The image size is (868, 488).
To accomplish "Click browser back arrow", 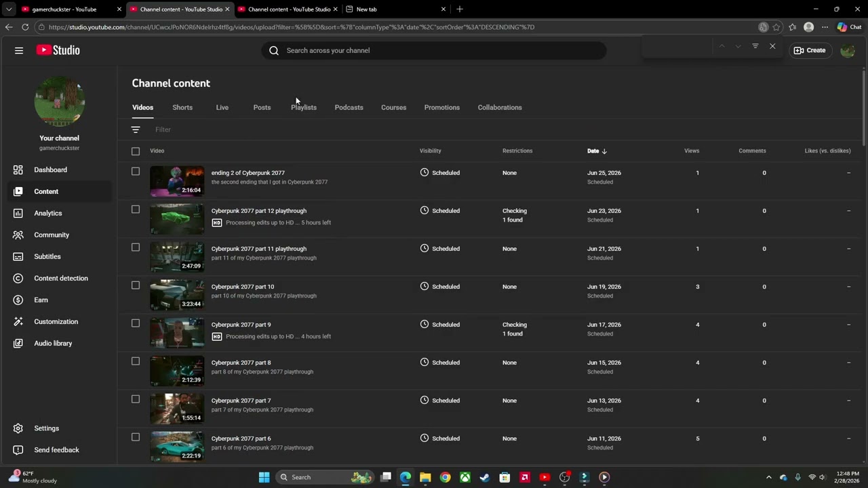I will pos(8,27).
